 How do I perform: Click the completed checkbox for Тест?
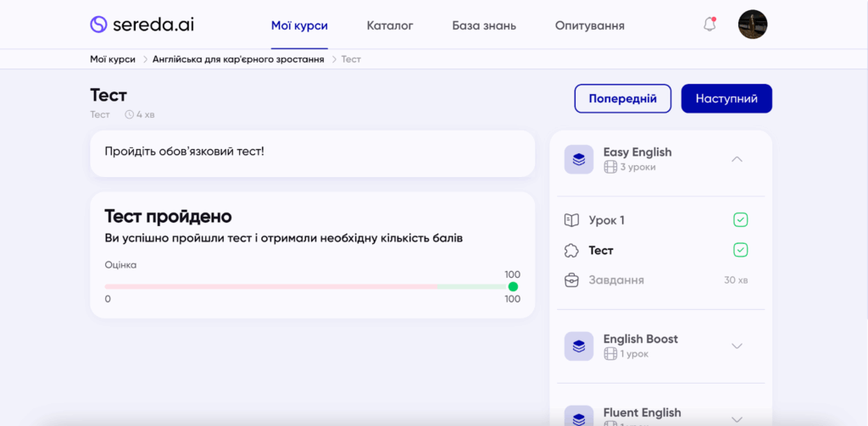pos(740,250)
